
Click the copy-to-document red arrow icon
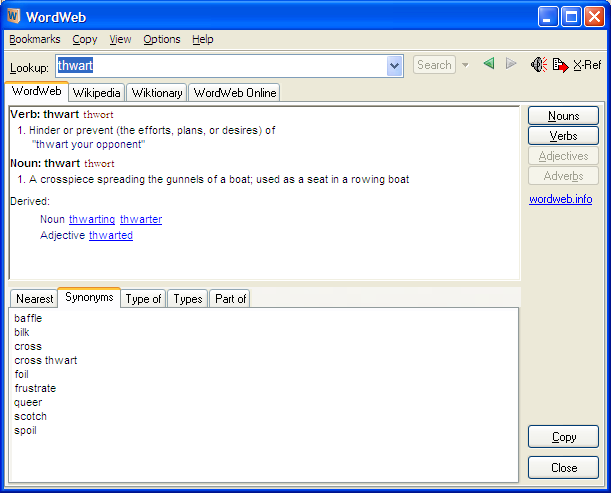pos(560,65)
